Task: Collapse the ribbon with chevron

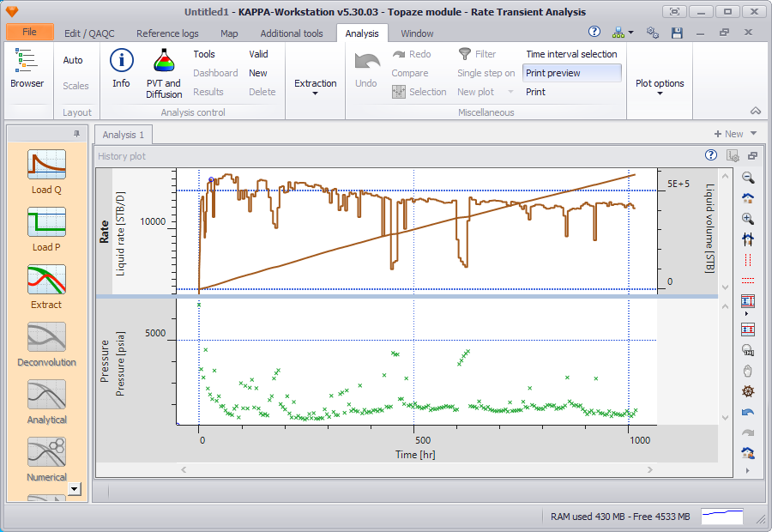Action: (x=755, y=111)
